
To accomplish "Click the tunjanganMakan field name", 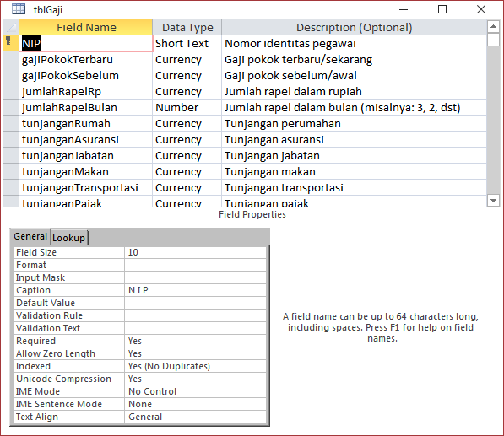I will pos(86,171).
